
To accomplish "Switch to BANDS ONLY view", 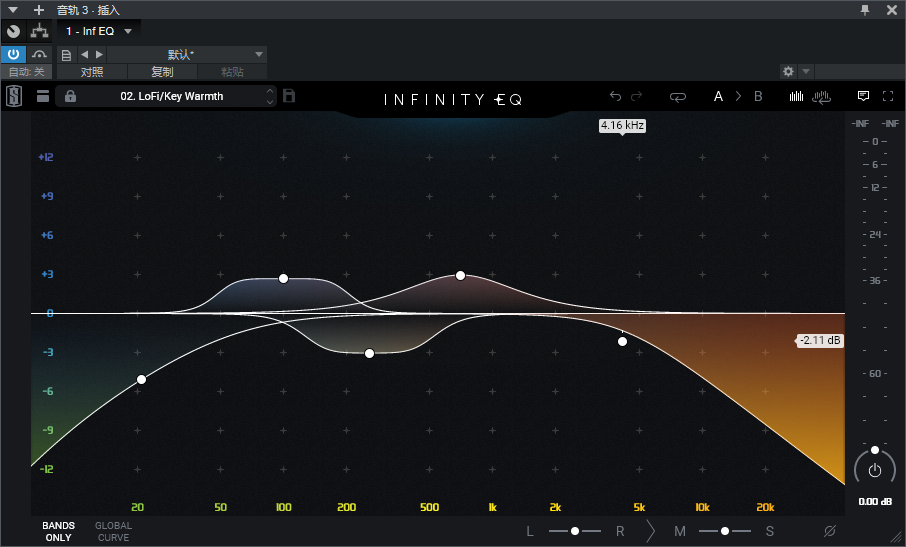I will tap(58, 531).
